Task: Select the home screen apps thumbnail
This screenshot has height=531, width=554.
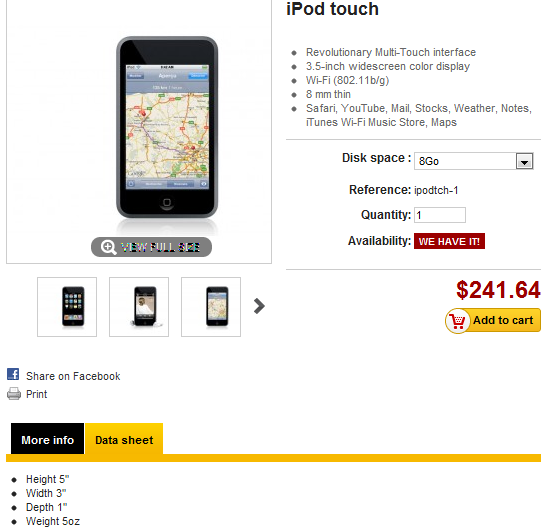Action: [67, 307]
